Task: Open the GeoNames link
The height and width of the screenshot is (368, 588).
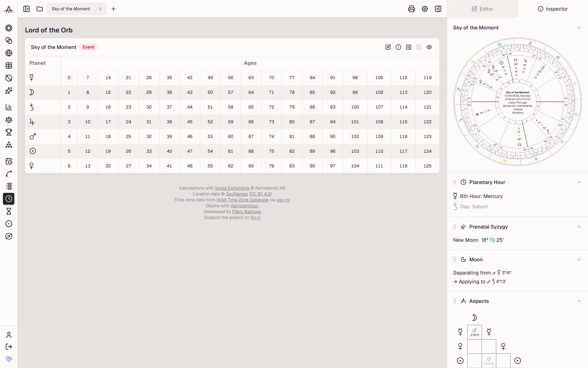Action: [x=237, y=194]
